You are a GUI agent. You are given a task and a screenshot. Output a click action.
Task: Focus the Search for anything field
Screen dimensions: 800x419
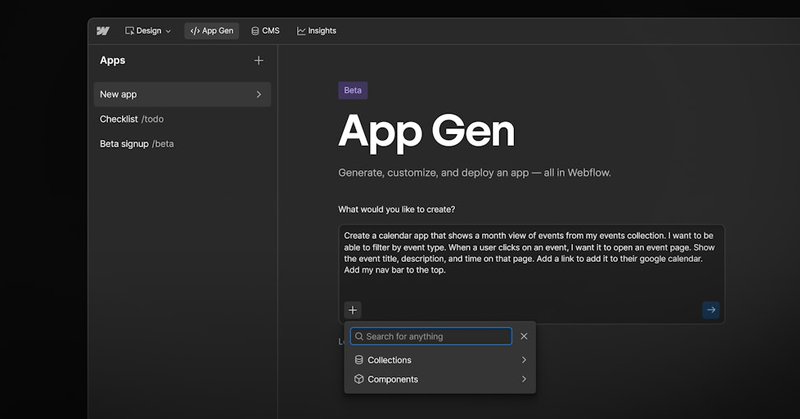(431, 336)
